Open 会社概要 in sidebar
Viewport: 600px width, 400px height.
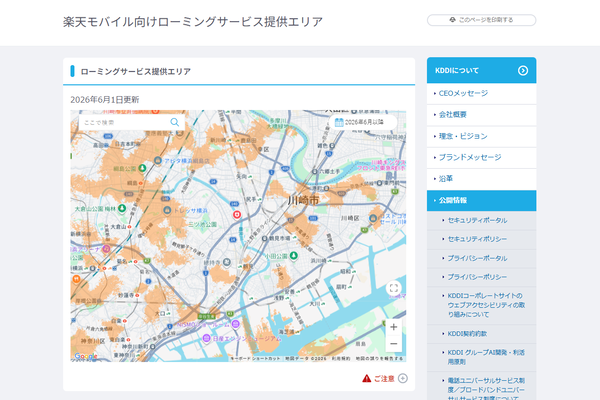click(x=481, y=115)
